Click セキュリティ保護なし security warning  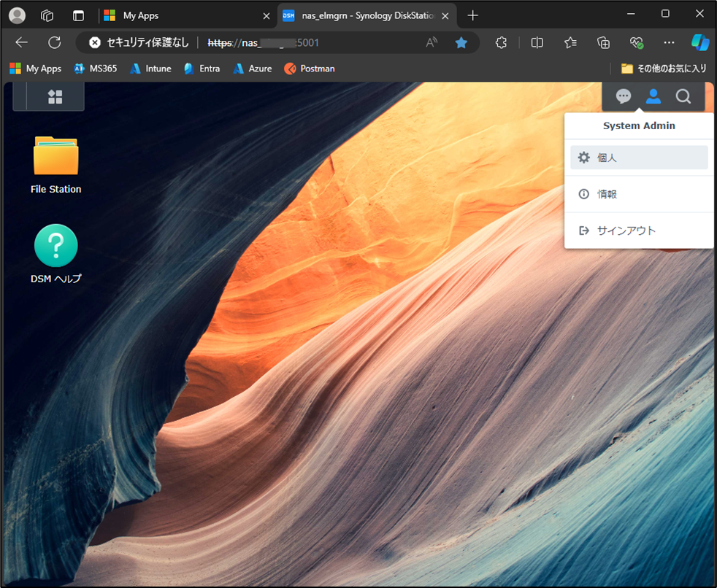[139, 43]
